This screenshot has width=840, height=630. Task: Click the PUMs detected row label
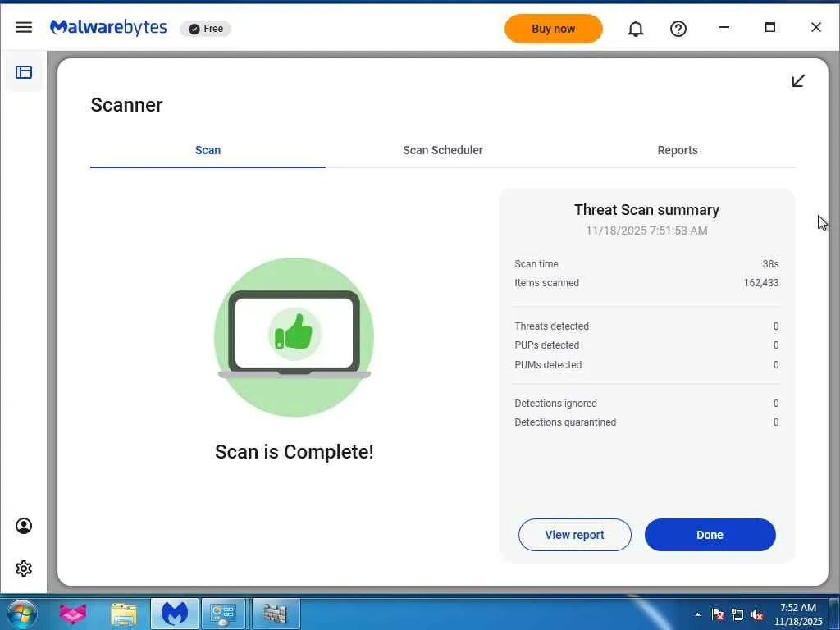point(548,365)
